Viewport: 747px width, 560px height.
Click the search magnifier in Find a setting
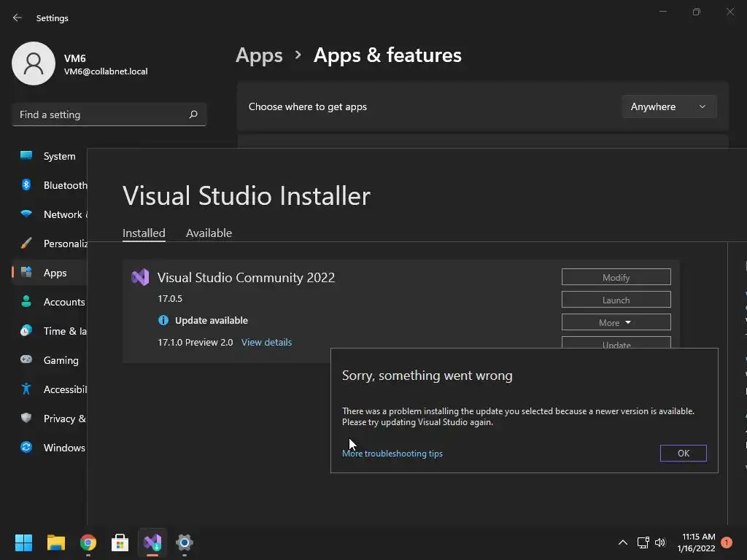pos(193,114)
